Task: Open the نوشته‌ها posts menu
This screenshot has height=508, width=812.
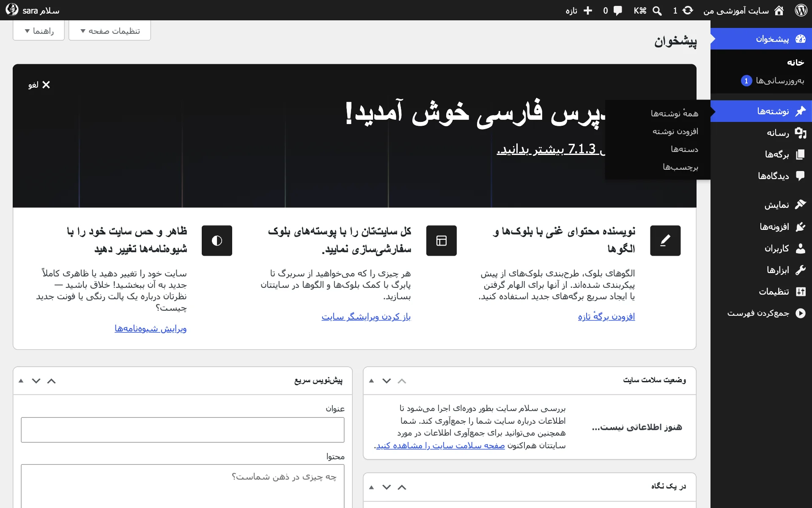Action: tap(761, 111)
